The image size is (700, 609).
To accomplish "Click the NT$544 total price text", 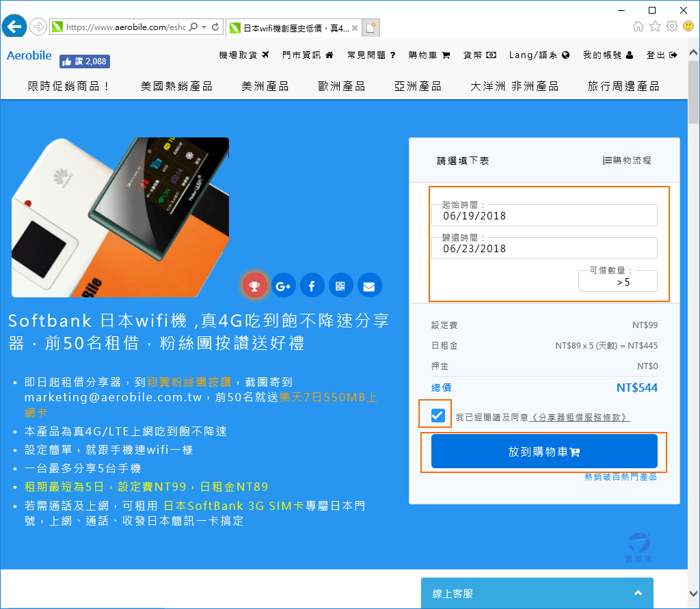I will point(636,388).
